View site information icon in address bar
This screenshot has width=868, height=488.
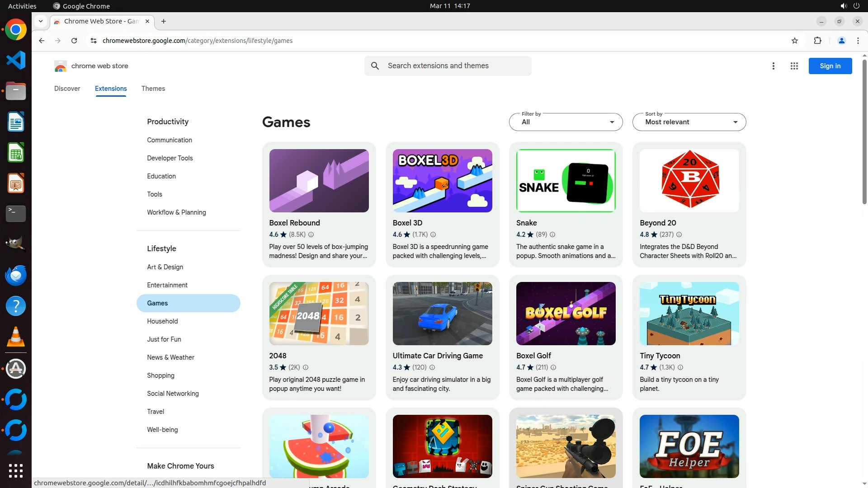coord(93,41)
